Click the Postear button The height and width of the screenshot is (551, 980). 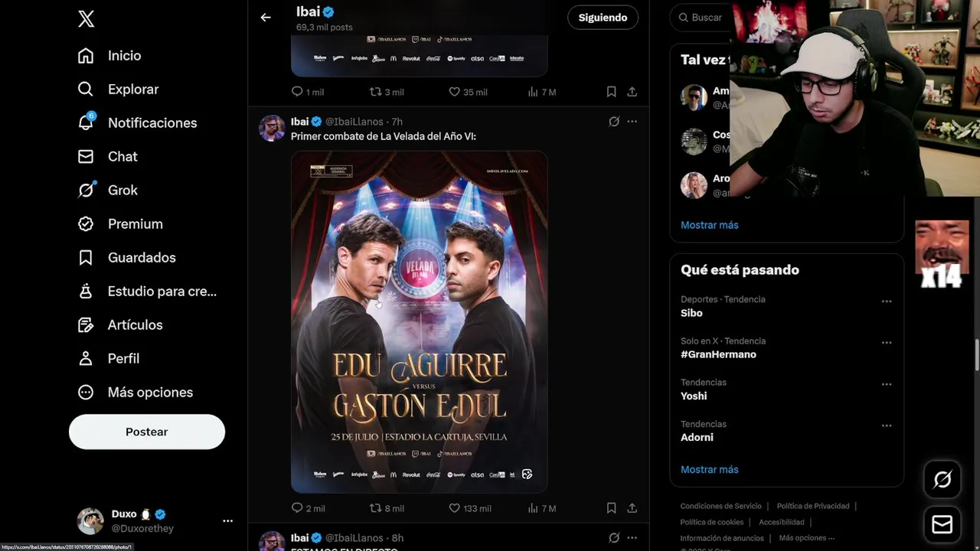coord(147,432)
